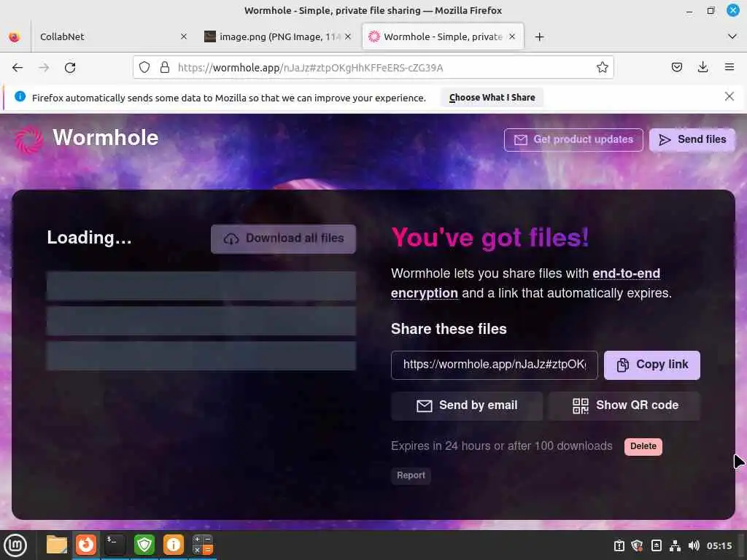Click the Share these files heading
This screenshot has height=560, width=747.
tap(449, 329)
